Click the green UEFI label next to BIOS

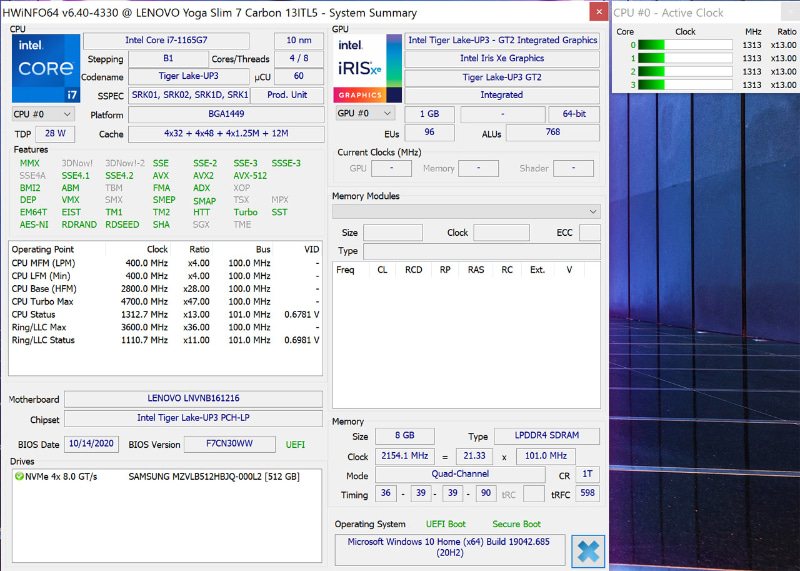pyautogui.click(x=295, y=444)
